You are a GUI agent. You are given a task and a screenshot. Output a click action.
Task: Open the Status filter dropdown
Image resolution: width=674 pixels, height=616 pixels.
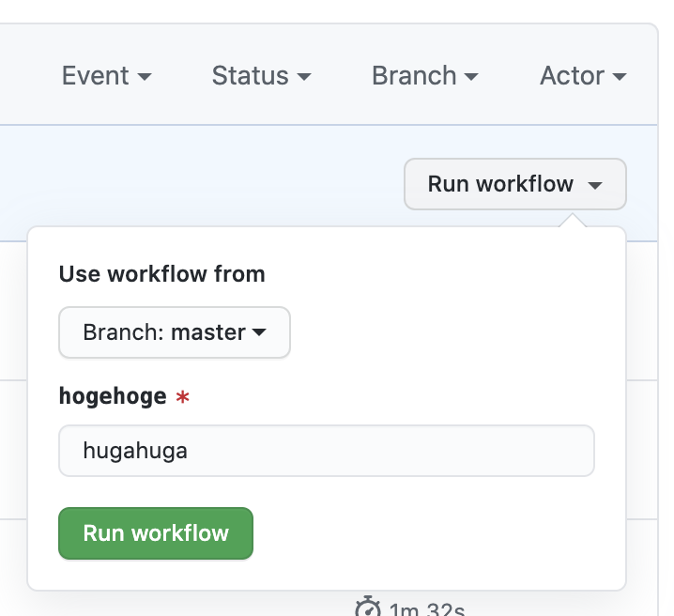[261, 76]
